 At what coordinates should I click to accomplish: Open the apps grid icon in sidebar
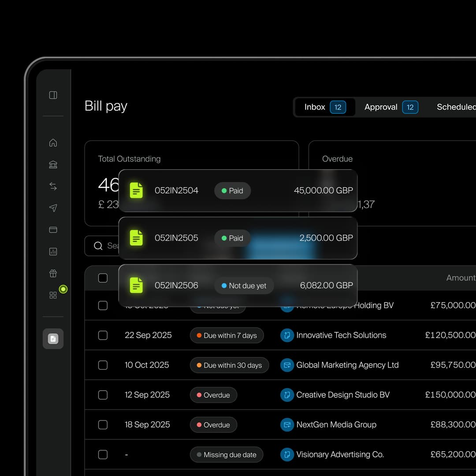tap(53, 295)
